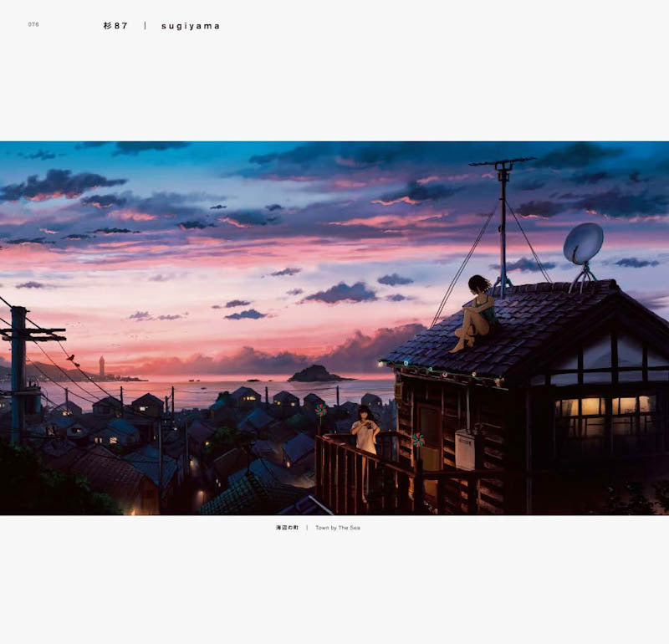
Task: Click the distant lighthouse tower near the horizon
Action: [102, 365]
